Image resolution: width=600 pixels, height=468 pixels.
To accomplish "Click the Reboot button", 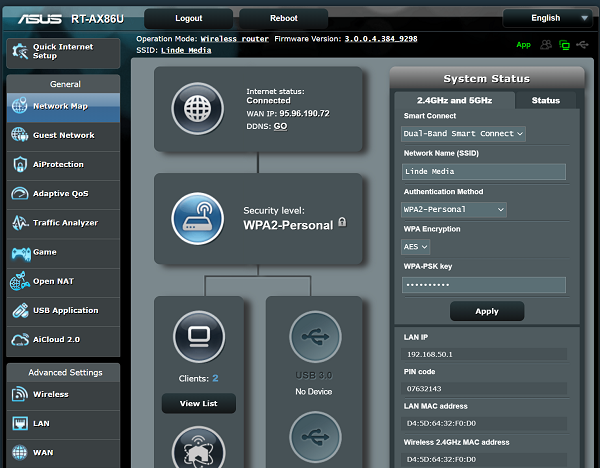I will (284, 18).
